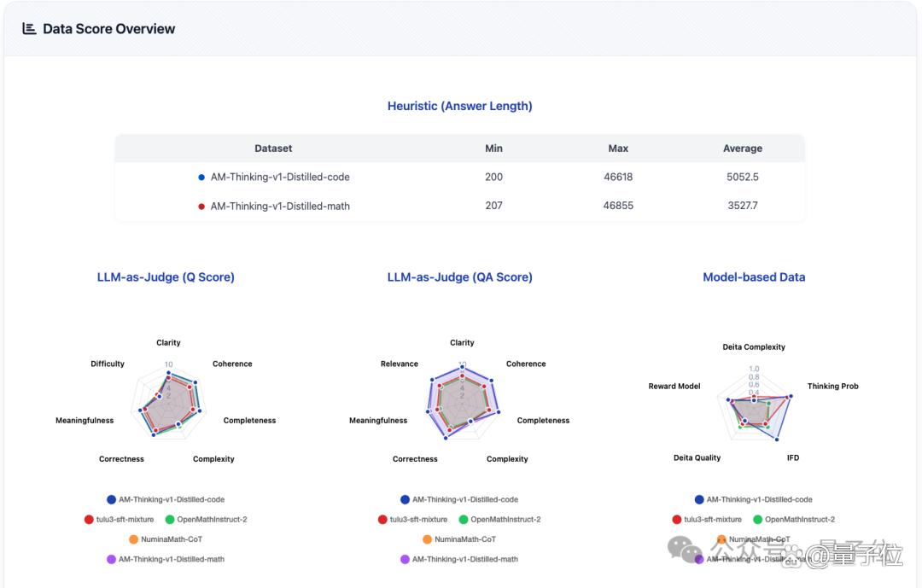Toggle OpenMathInstruct-2 legend in QA Score chart
Image resolution: width=922 pixels, height=588 pixels.
pyautogui.click(x=499, y=520)
